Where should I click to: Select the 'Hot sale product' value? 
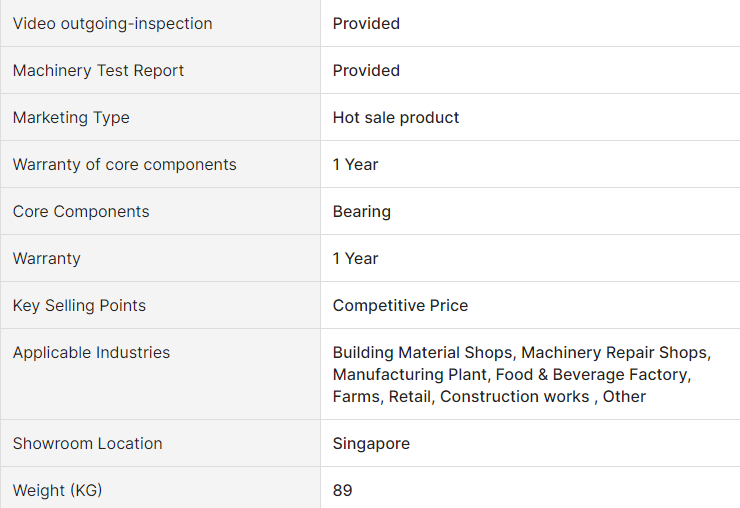pyautogui.click(x=396, y=117)
